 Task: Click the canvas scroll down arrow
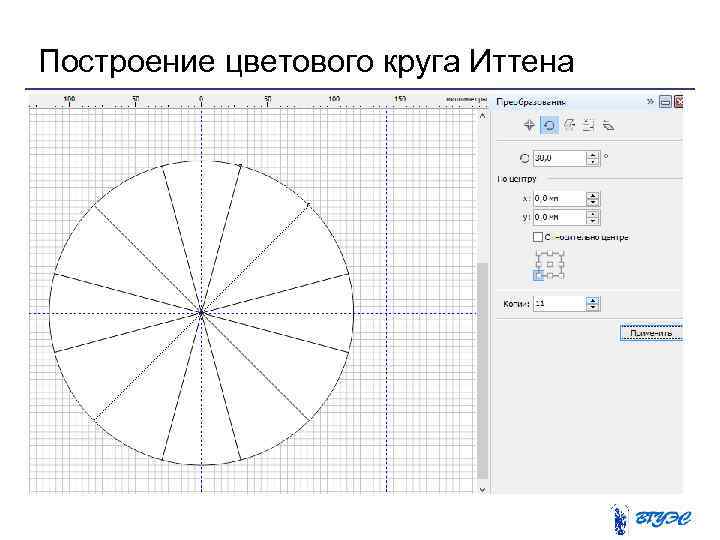482,490
